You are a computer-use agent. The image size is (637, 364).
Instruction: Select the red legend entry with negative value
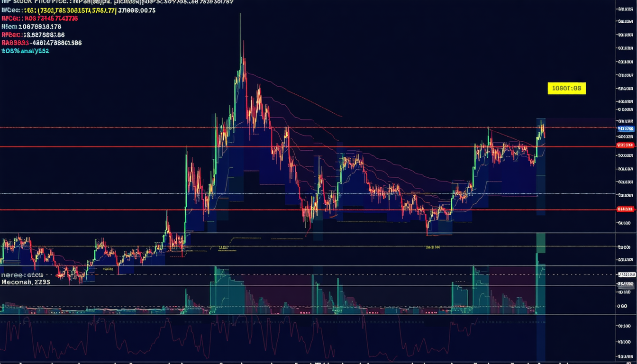42,43
